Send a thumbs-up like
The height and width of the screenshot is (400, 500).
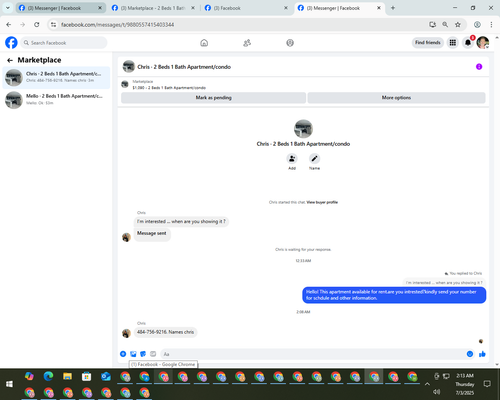[482, 354]
